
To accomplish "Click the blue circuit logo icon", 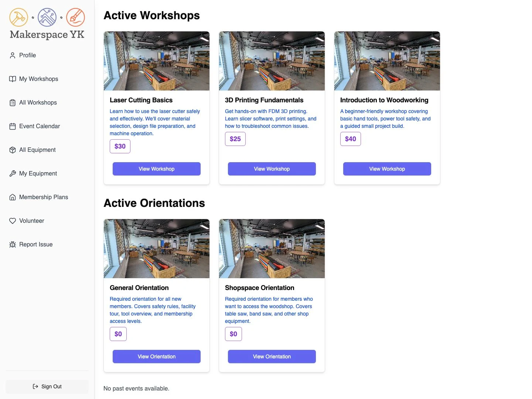I will (x=47, y=17).
